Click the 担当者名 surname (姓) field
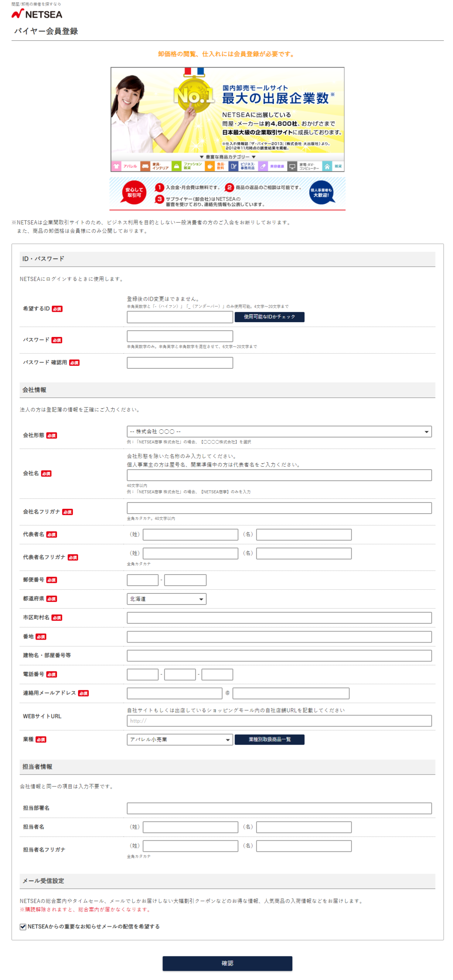Image resolution: width=453 pixels, height=980 pixels. [x=190, y=827]
